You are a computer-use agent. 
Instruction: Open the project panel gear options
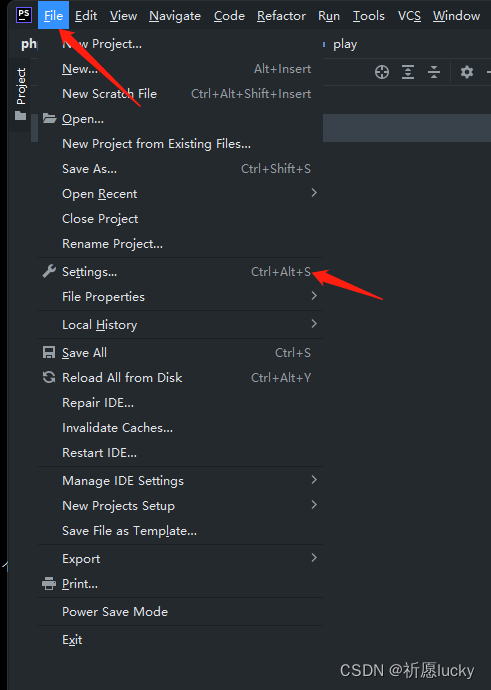467,72
